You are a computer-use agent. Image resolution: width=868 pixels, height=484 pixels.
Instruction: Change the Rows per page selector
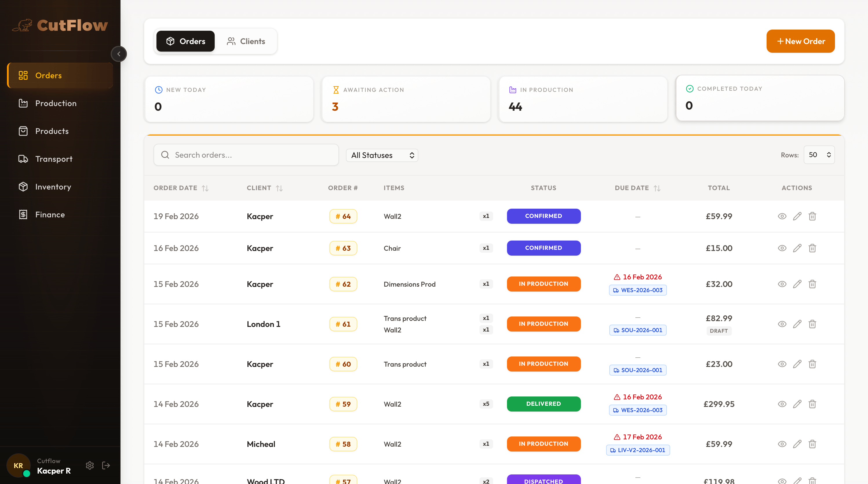819,155
